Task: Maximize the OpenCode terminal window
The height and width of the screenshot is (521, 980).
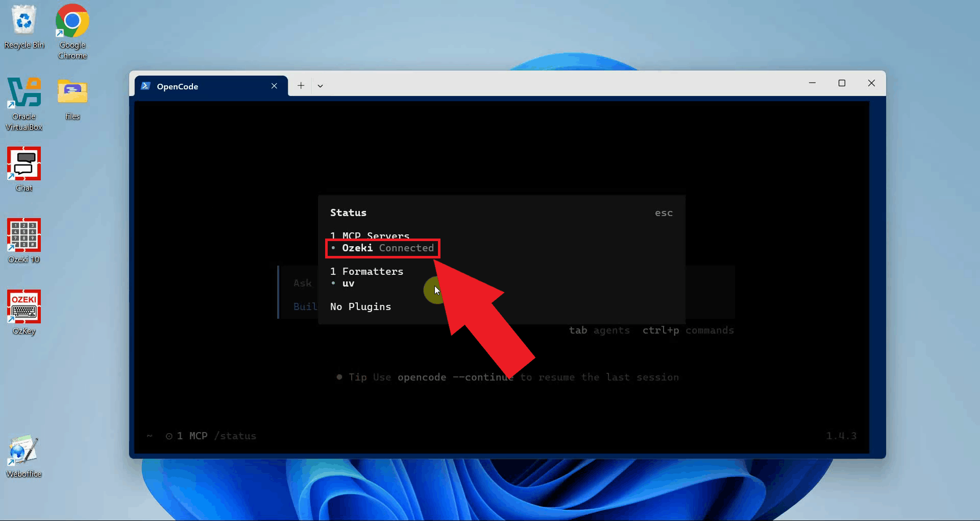Action: pyautogui.click(x=842, y=83)
